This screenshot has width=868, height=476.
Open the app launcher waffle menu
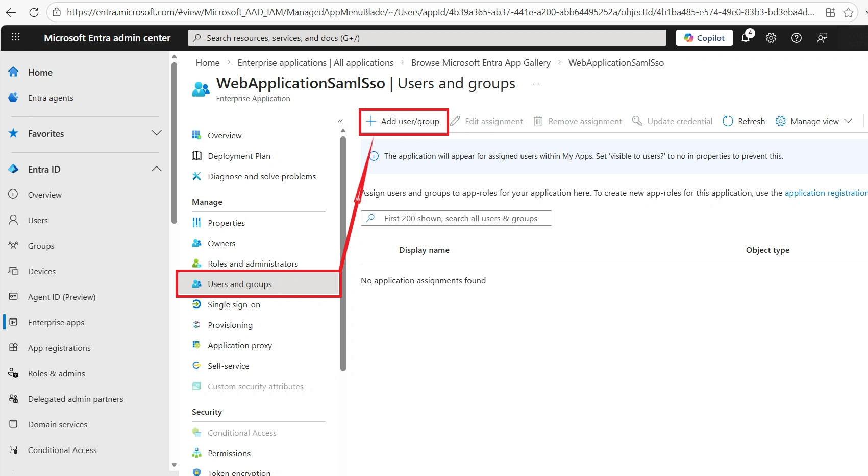[16, 37]
